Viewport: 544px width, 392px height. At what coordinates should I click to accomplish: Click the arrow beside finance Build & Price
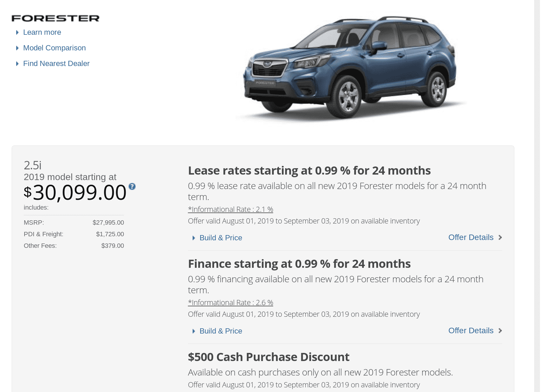coord(194,331)
